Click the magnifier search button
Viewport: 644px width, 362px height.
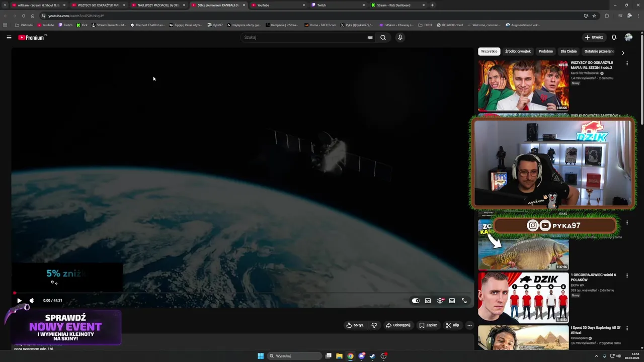tap(383, 37)
